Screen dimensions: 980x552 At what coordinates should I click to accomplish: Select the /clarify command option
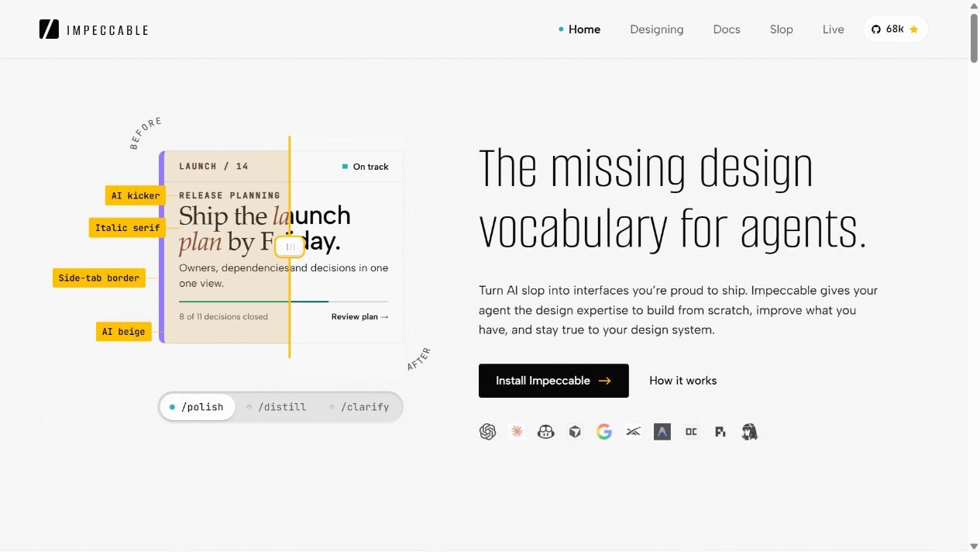click(x=359, y=407)
